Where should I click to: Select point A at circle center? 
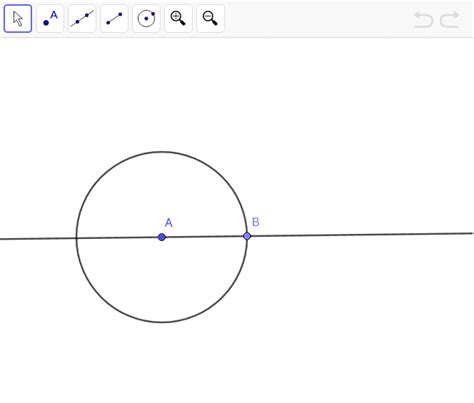pos(162,237)
